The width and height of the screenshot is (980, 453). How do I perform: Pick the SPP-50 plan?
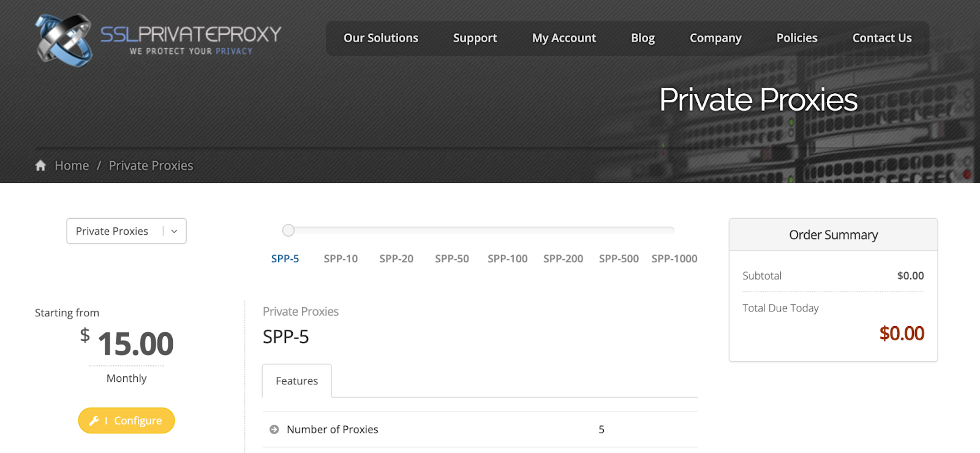[x=452, y=259]
